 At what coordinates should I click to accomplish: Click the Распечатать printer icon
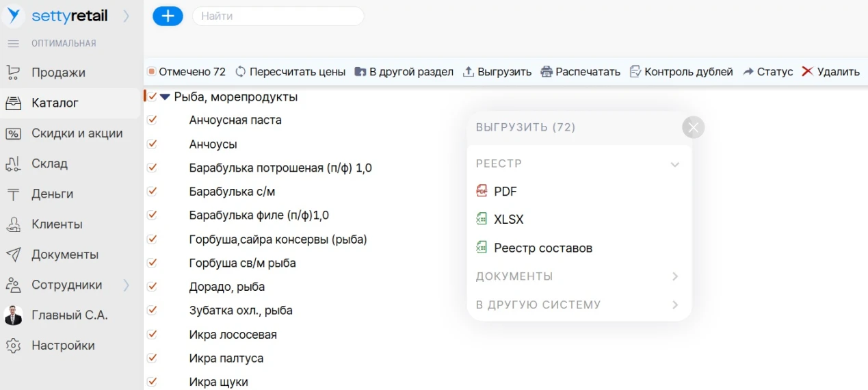pos(547,72)
